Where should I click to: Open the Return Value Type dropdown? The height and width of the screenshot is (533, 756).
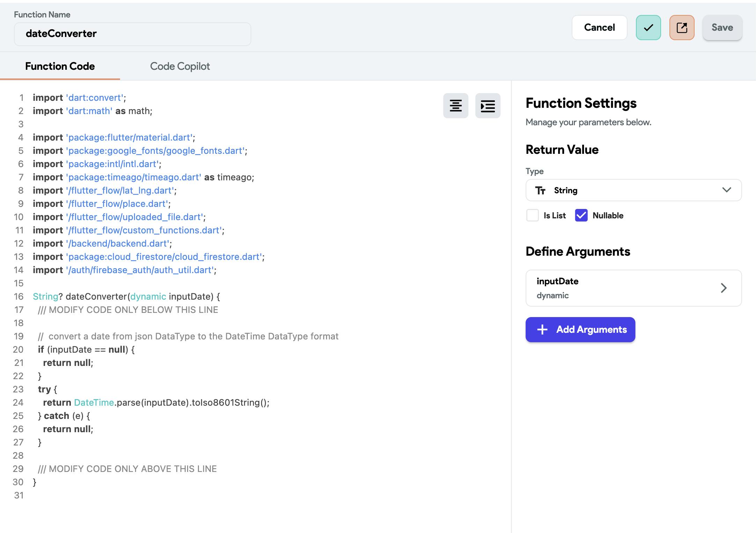click(x=633, y=190)
